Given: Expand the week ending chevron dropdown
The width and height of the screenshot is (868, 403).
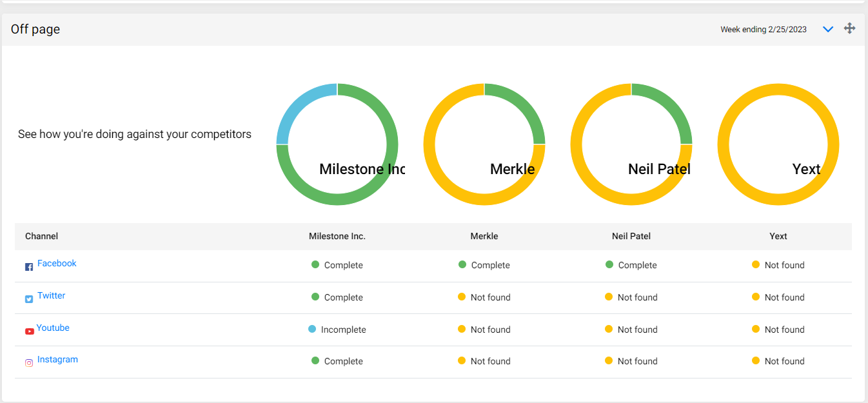Looking at the screenshot, I should pos(829,29).
